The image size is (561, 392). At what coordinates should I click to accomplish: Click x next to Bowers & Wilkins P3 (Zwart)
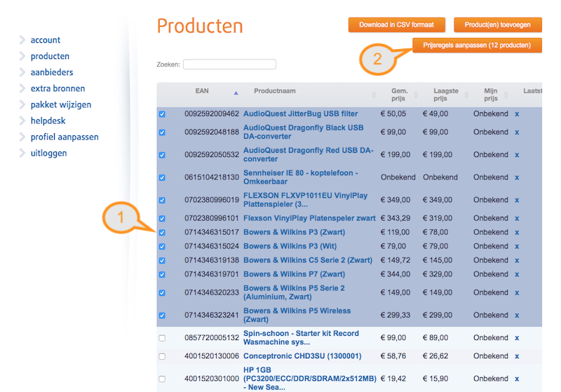tap(517, 233)
